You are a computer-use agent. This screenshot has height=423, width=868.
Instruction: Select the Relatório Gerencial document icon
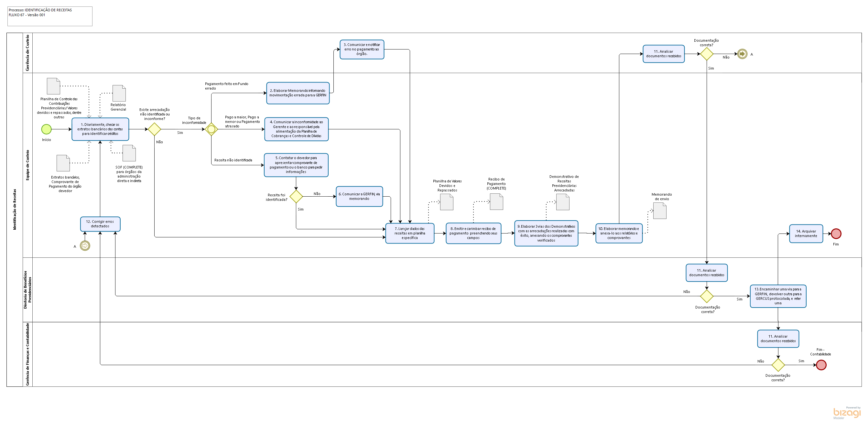tap(119, 93)
